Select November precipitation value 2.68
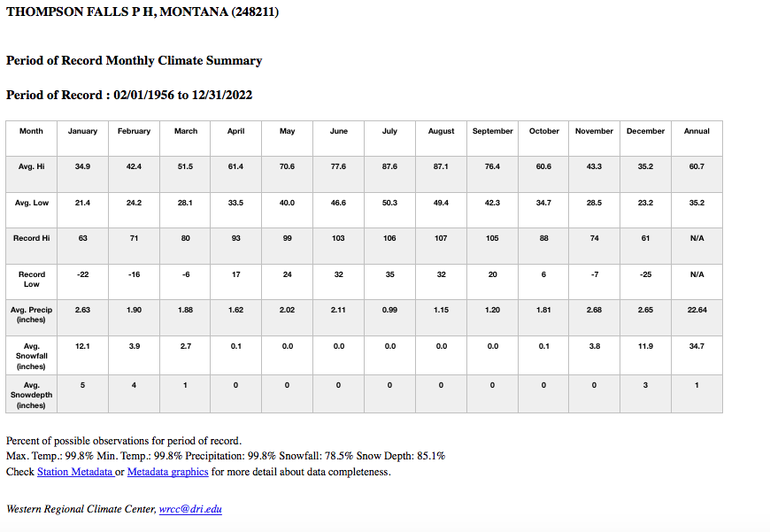The width and height of the screenshot is (770, 532). pyautogui.click(x=594, y=310)
